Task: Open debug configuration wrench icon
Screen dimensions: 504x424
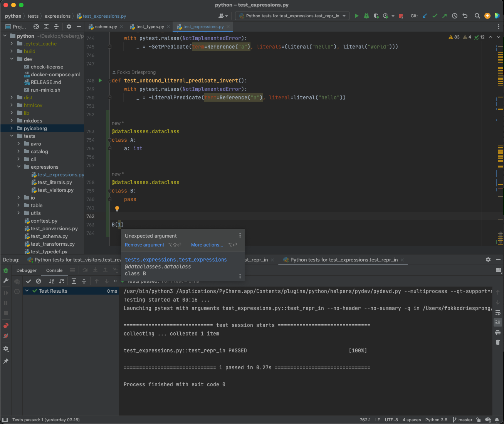Action: [6, 281]
